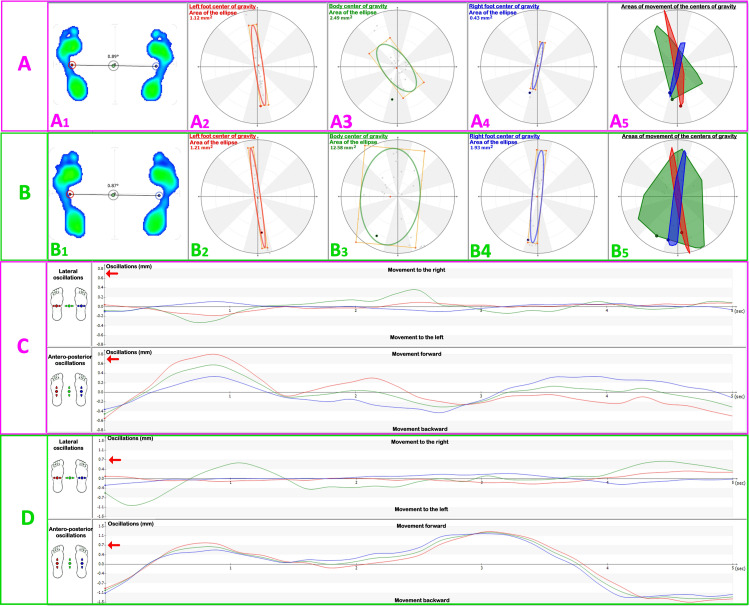This screenshot has height=606, width=750.
Task: Click the 1.21 mm² left-foot ellipse area value
Action: (x=201, y=148)
